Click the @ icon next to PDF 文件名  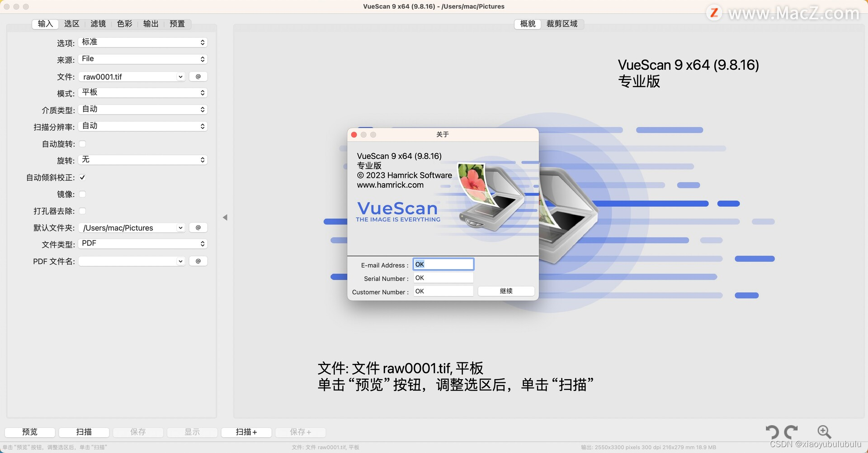198,261
